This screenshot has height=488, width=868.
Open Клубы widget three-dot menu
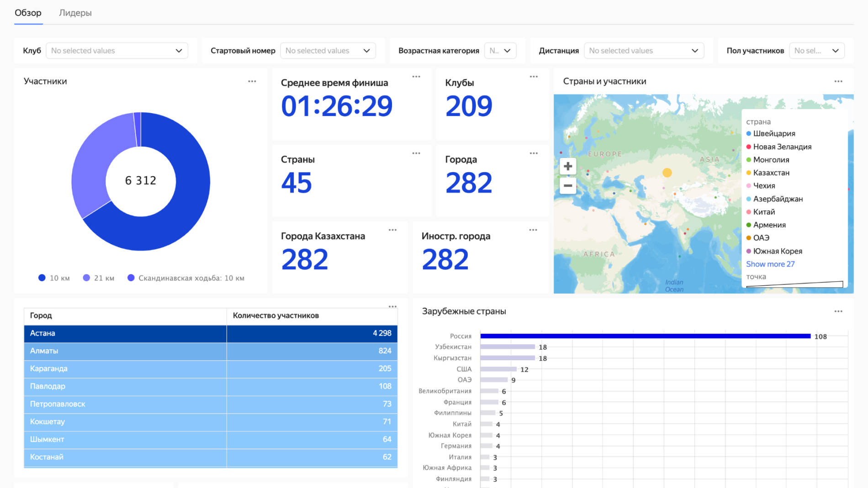pyautogui.click(x=533, y=77)
